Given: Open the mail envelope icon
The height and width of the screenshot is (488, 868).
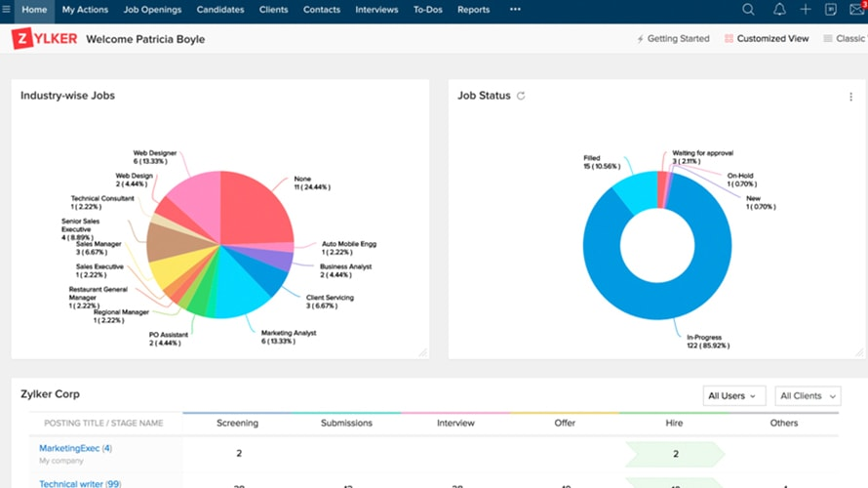Looking at the screenshot, I should tap(857, 10).
